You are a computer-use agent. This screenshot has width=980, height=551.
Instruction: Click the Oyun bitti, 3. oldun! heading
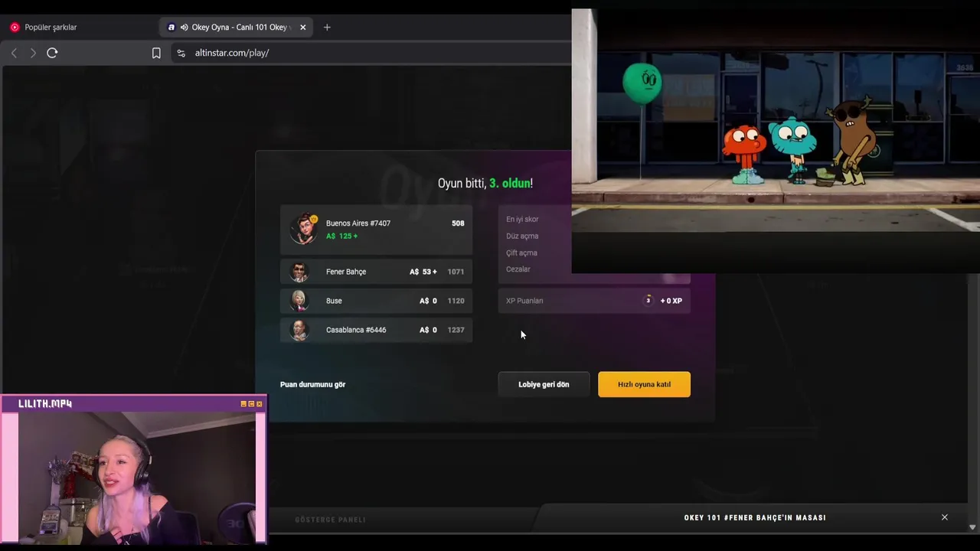coord(485,183)
